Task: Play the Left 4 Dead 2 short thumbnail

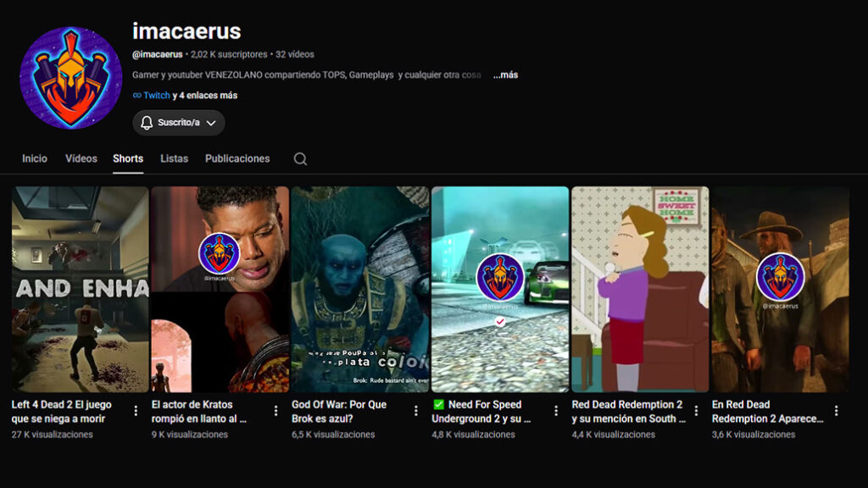Action: click(81, 290)
